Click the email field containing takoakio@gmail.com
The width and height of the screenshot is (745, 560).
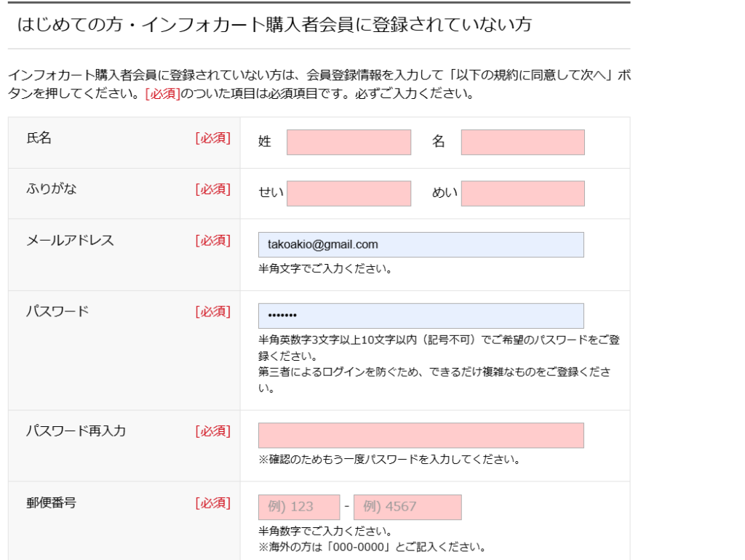421,244
